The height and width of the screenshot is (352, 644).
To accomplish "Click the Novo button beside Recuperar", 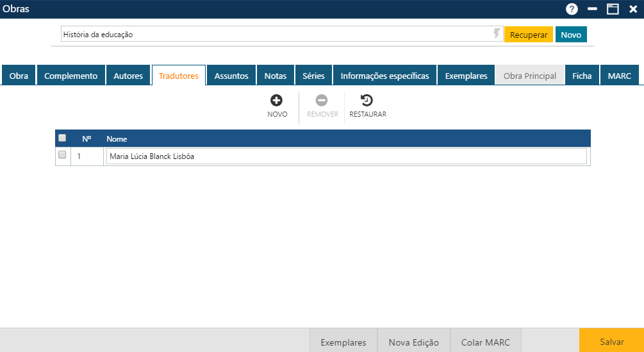I will 571,35.
